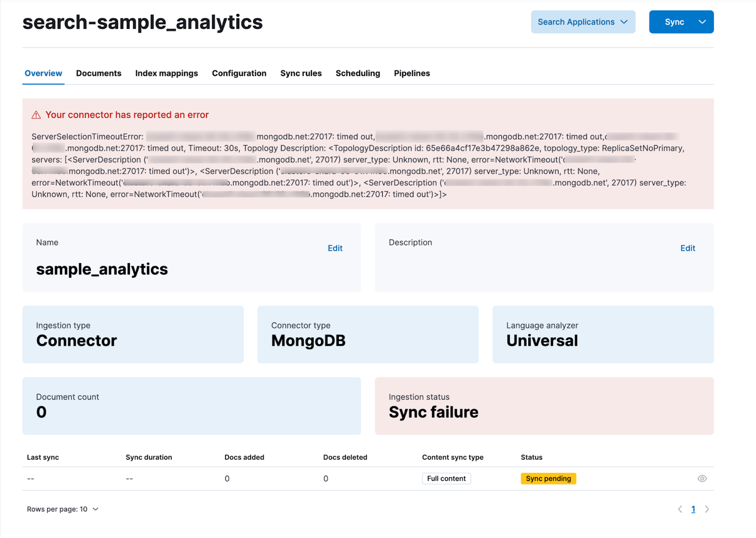Switch to the Documents tab
756x538 pixels.
[x=99, y=73]
